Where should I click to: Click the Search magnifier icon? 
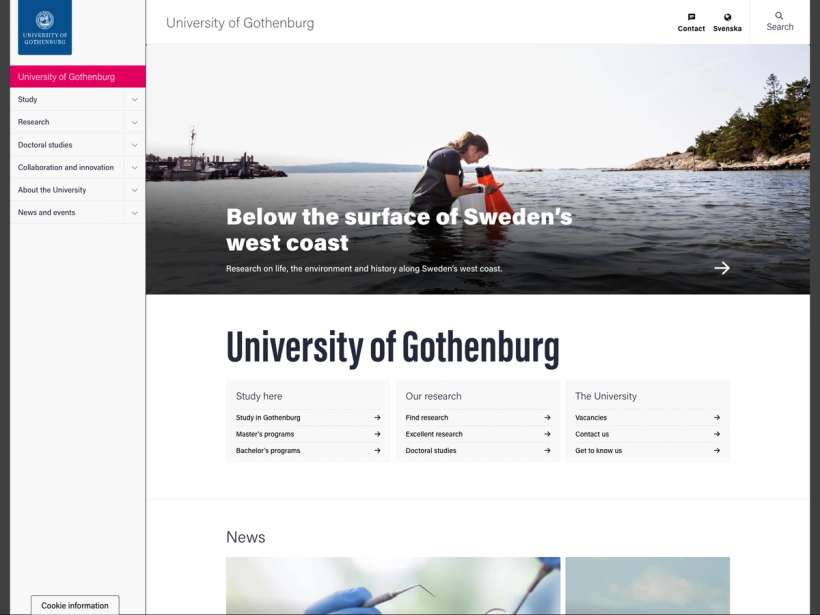point(779,16)
